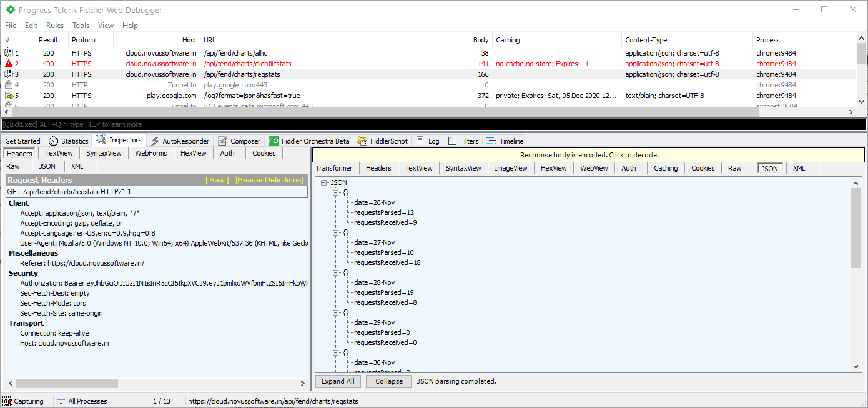868x408 pixels.
Task: Open the response Caching tab
Action: (666, 168)
